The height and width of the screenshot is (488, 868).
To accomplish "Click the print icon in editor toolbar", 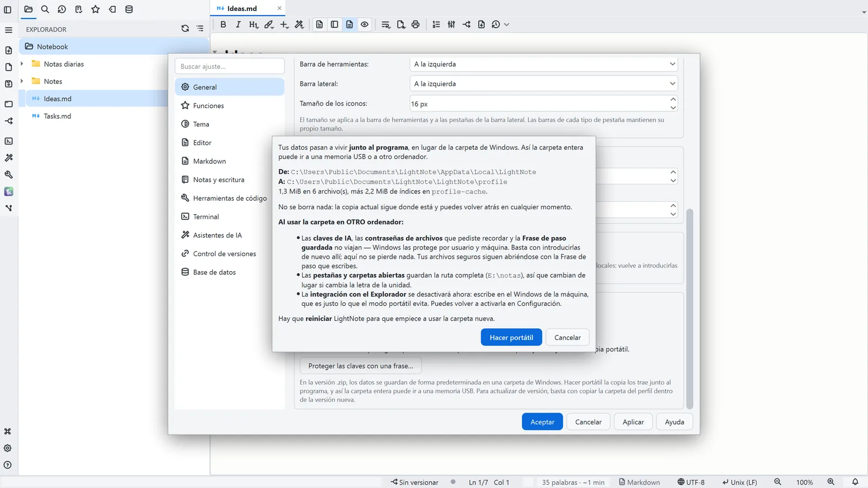I will coord(416,24).
